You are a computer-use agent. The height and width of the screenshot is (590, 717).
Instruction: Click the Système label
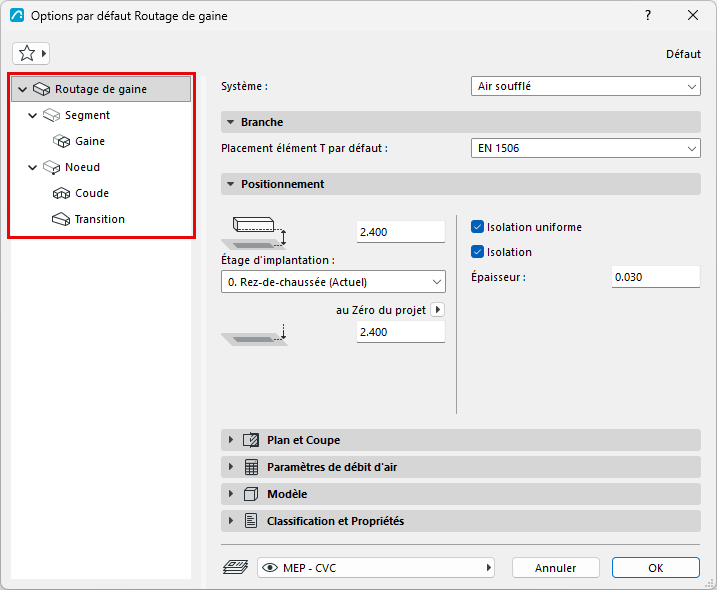244,86
